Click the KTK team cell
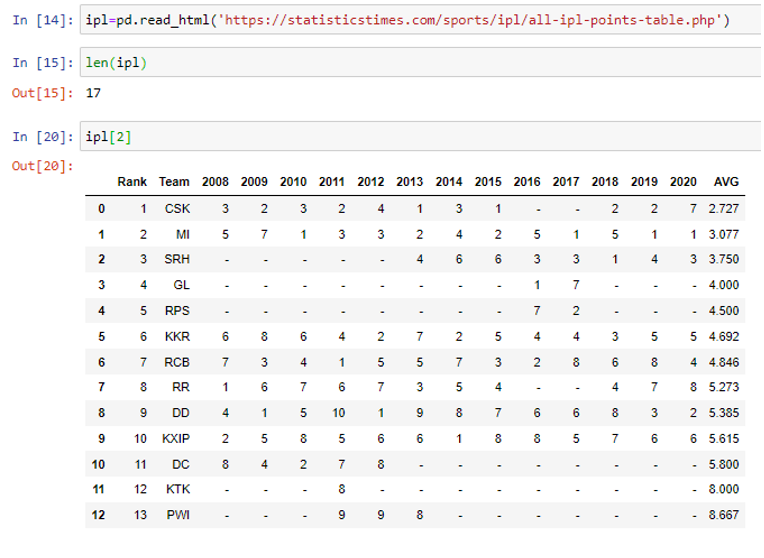 tap(178, 489)
